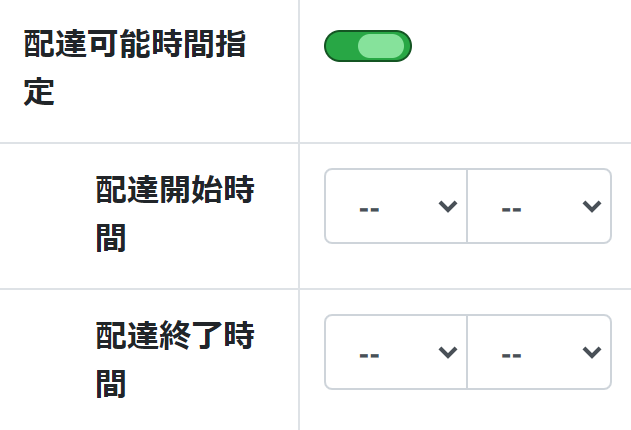Open the 配達開始時間 minute dropdown
The height and width of the screenshot is (430, 631).
[539, 206]
